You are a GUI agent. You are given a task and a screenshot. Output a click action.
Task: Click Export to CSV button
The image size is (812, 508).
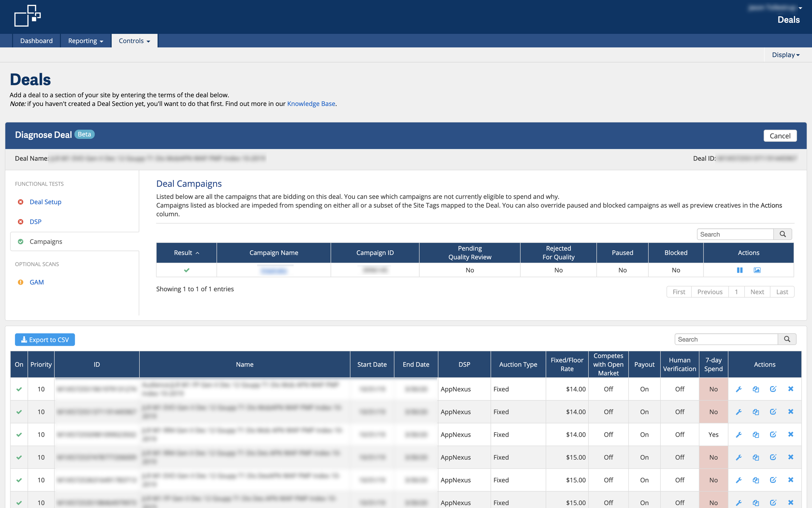tap(45, 340)
